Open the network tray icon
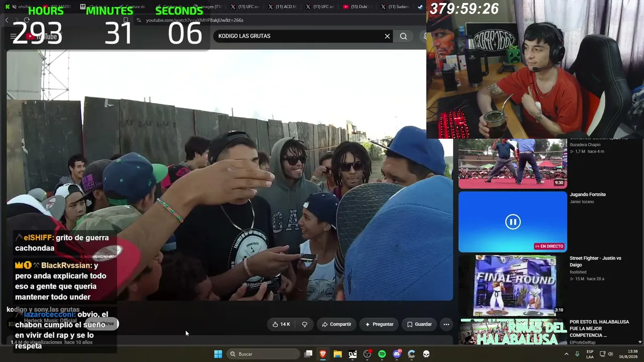 pos(602,354)
